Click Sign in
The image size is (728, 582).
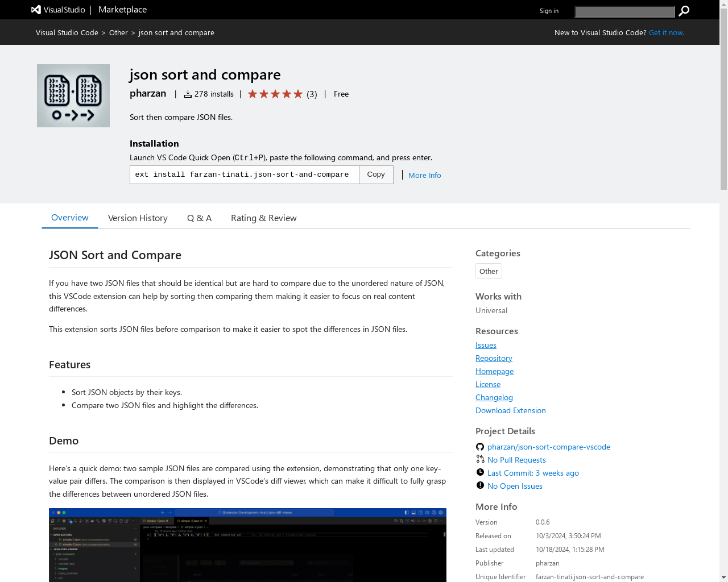tap(549, 11)
